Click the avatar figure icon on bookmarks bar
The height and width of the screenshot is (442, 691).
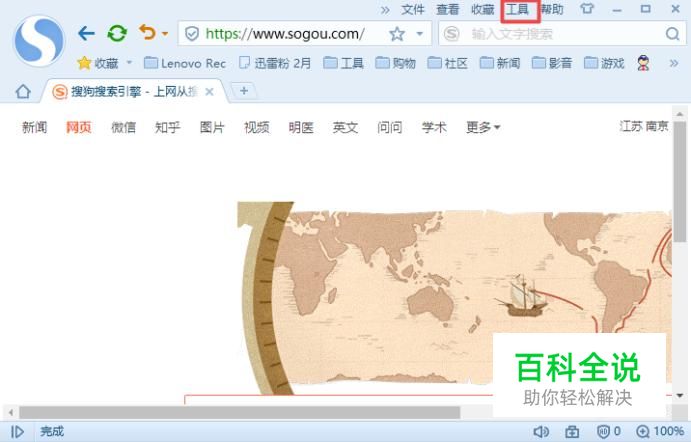coord(644,63)
